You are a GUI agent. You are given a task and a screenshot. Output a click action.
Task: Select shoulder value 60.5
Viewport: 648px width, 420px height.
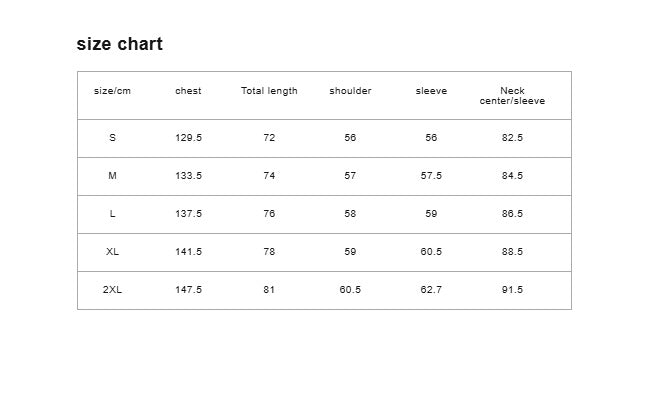coord(350,290)
